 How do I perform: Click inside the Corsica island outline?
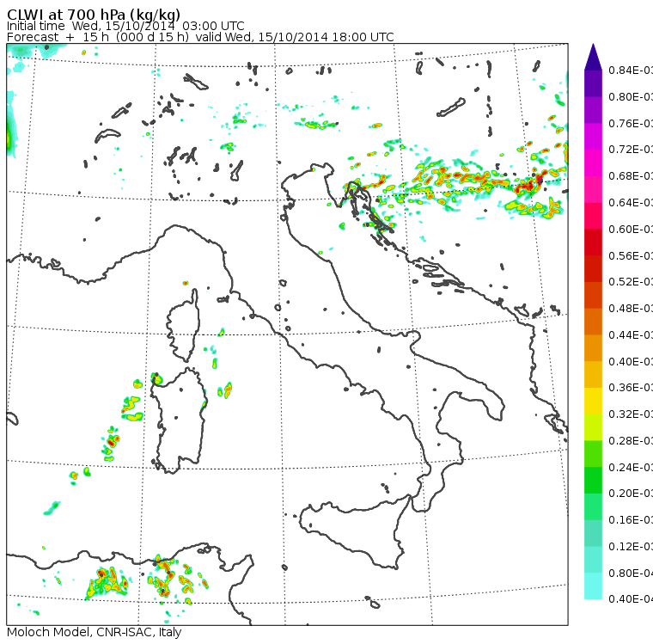pos(184,325)
